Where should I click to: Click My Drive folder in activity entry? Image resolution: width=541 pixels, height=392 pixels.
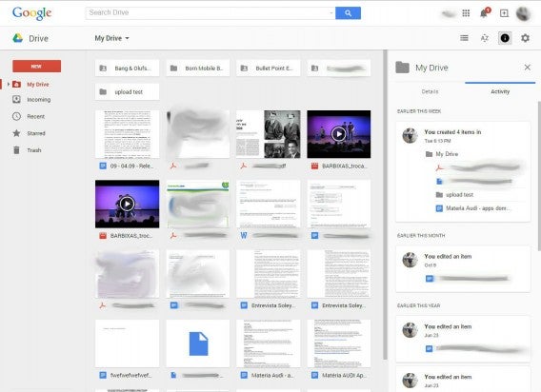442,154
